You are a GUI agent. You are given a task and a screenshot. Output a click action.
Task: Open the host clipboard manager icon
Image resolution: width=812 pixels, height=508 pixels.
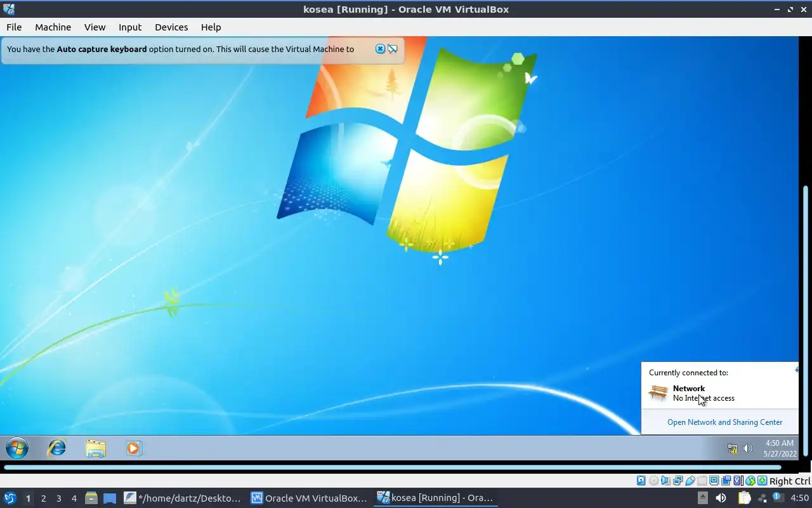[744, 498]
